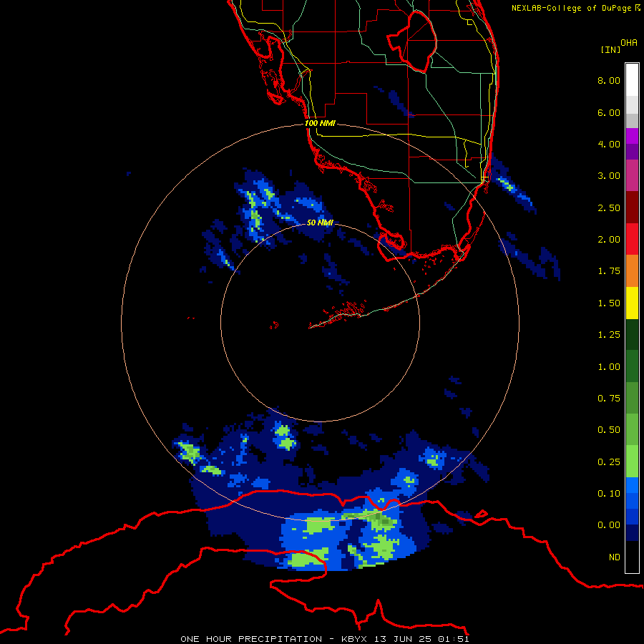The image size is (644, 644).
Task: Click the 1.50 legend value
Action: (609, 303)
